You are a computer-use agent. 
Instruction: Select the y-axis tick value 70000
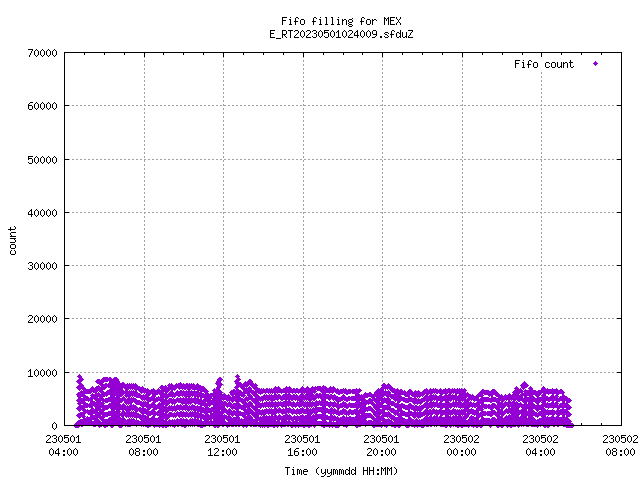(42, 53)
